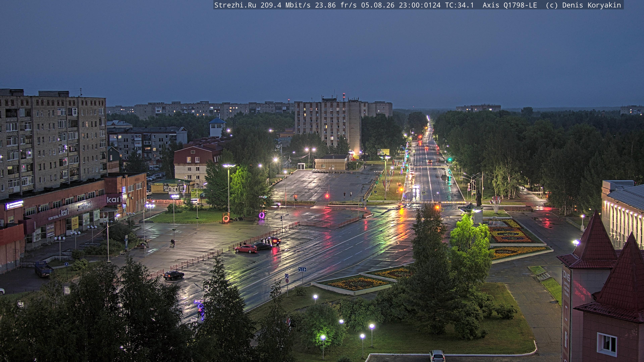
Task: Select the 209.4 Mbit/s bitrate value
Action: (x=285, y=5)
